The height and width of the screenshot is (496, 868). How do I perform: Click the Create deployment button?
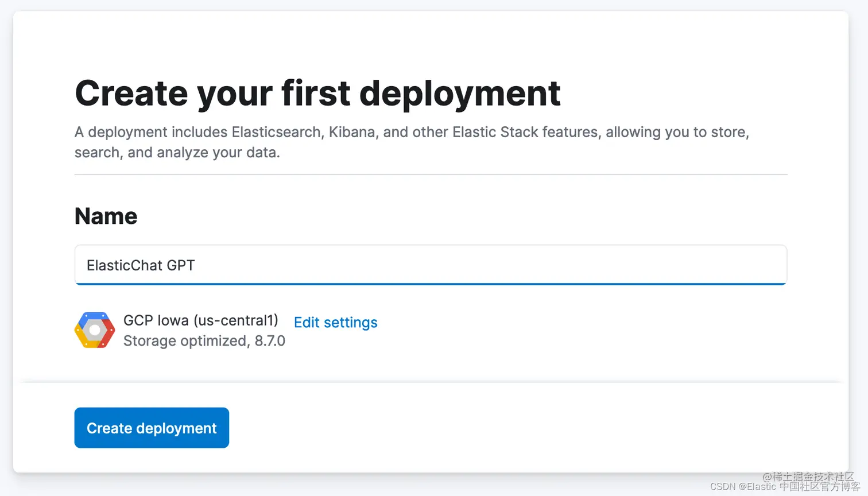(152, 428)
